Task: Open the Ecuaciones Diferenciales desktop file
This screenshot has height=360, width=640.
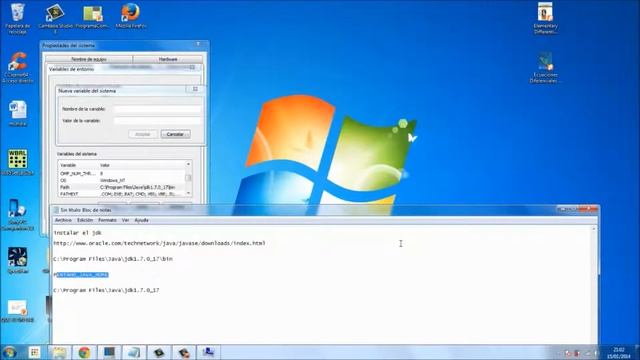Action: pos(545,67)
